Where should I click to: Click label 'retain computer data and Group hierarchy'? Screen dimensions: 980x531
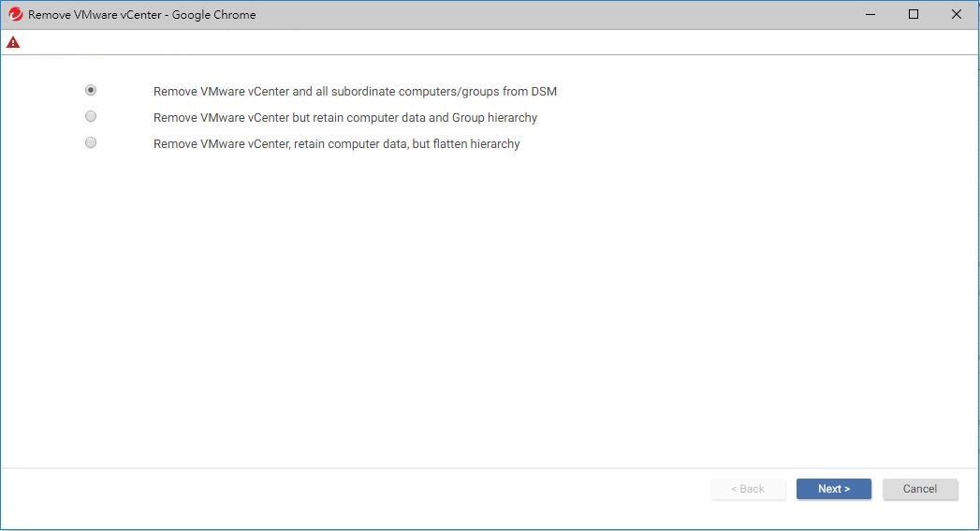coord(345,118)
